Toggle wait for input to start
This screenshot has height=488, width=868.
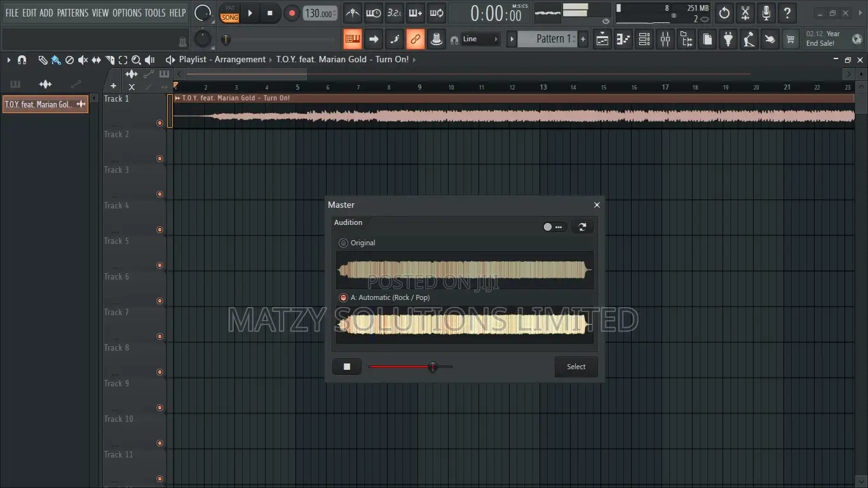tap(374, 13)
